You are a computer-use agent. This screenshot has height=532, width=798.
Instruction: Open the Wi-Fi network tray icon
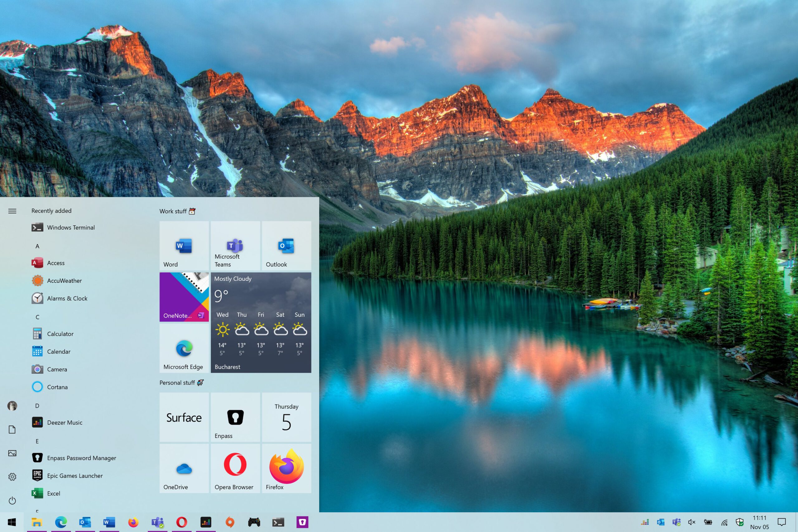click(x=724, y=523)
